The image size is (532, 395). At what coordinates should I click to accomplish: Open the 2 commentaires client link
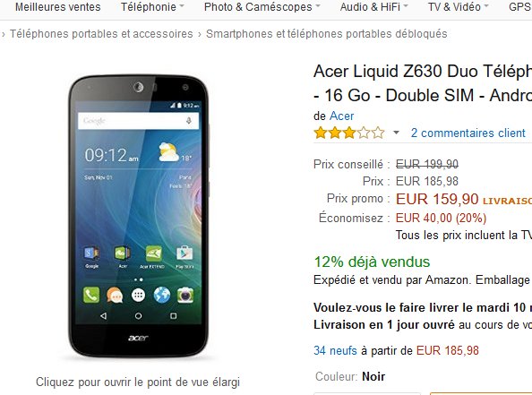(468, 133)
